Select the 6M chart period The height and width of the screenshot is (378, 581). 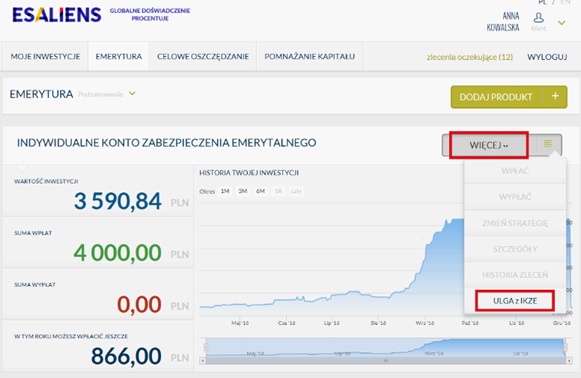pyautogui.click(x=260, y=191)
